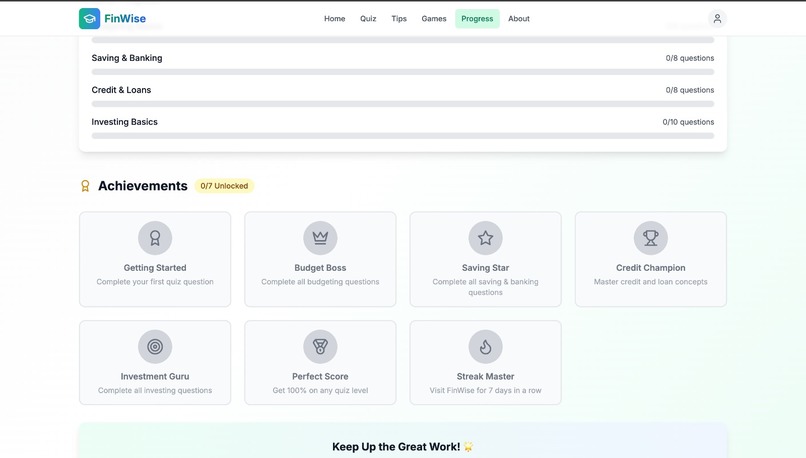Select the Credit & Loans category label
806x458 pixels.
[x=121, y=90]
